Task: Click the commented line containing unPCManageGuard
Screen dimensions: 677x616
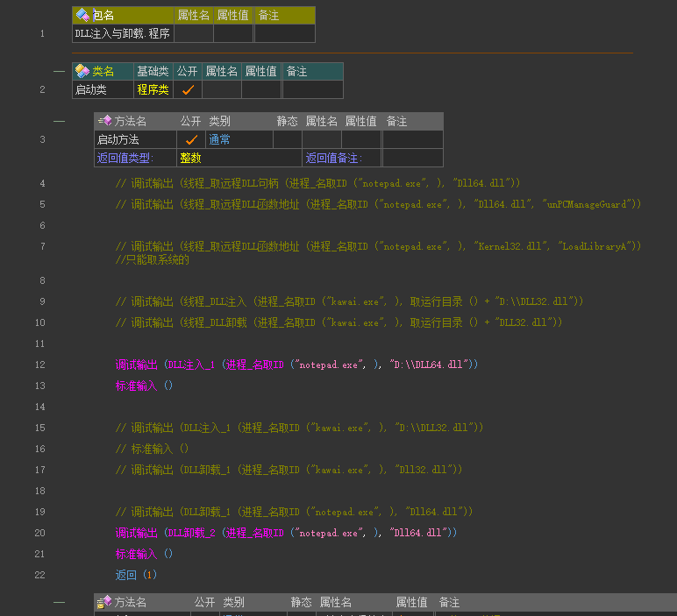Action: click(378, 204)
